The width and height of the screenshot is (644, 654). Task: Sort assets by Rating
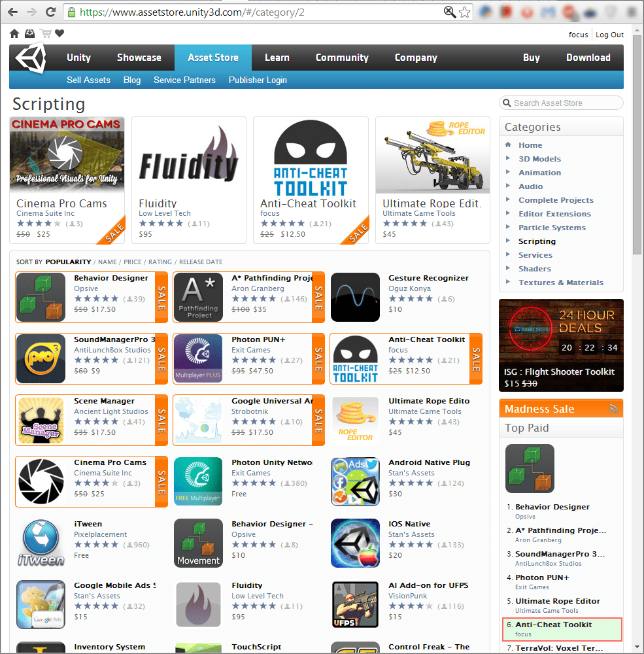click(x=160, y=262)
